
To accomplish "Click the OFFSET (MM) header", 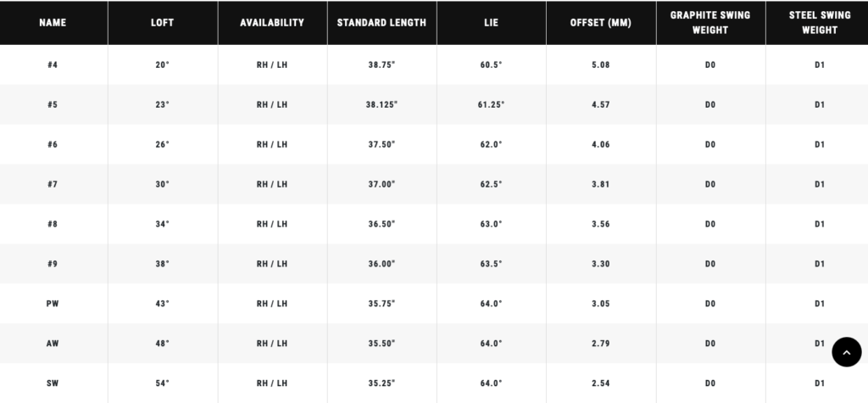I will tap(601, 23).
